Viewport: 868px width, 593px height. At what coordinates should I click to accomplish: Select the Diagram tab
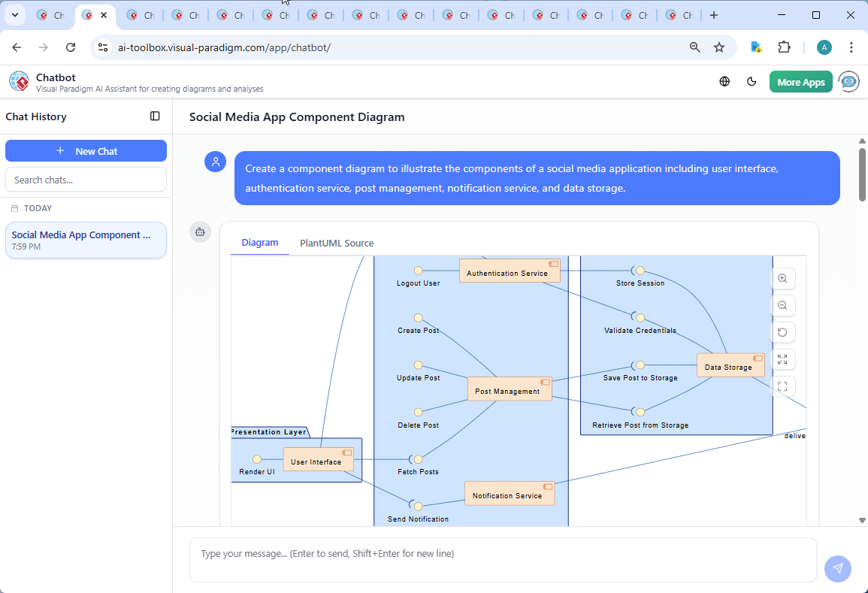pos(260,243)
